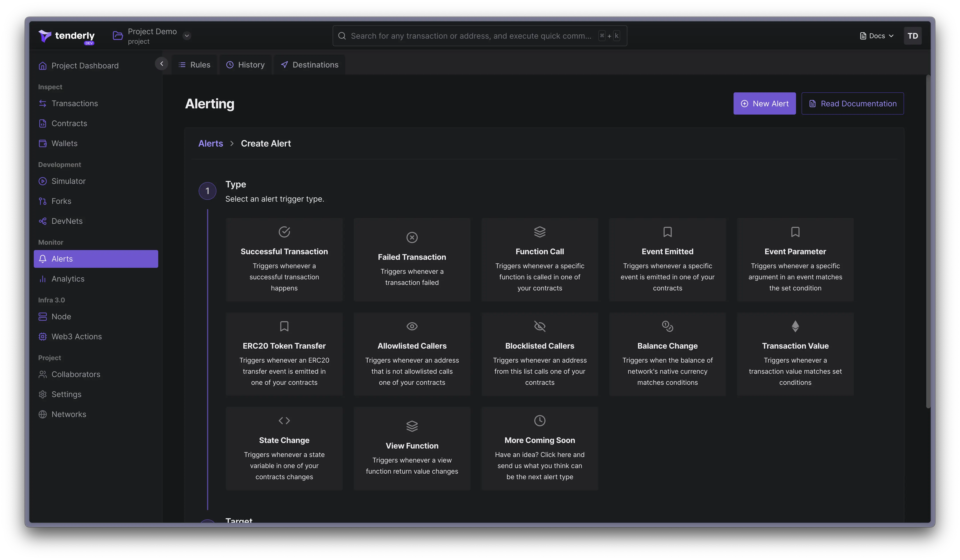Select Event Emitted bookmark icon
Screen dimensions: 960x560
coord(667,232)
